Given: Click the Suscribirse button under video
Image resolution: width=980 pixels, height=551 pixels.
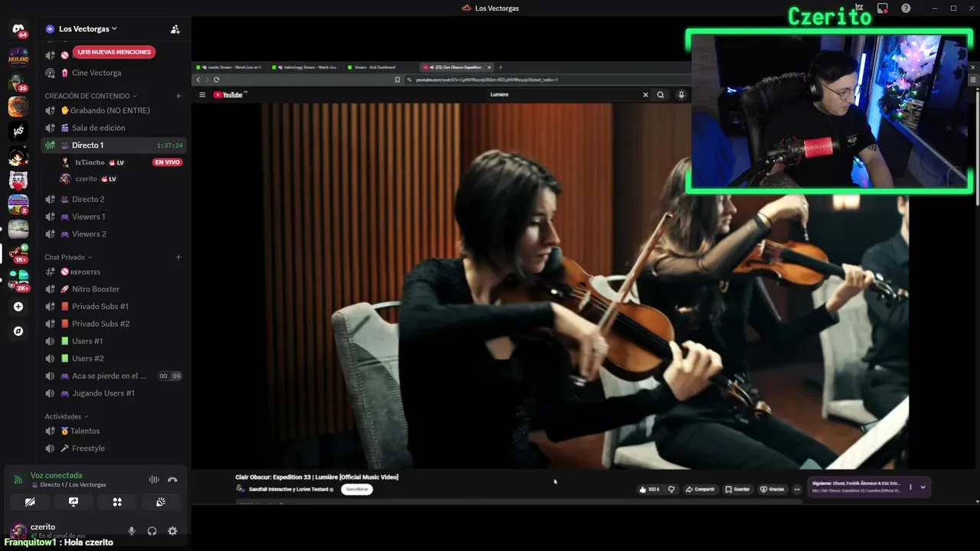Looking at the screenshot, I should 357,489.
